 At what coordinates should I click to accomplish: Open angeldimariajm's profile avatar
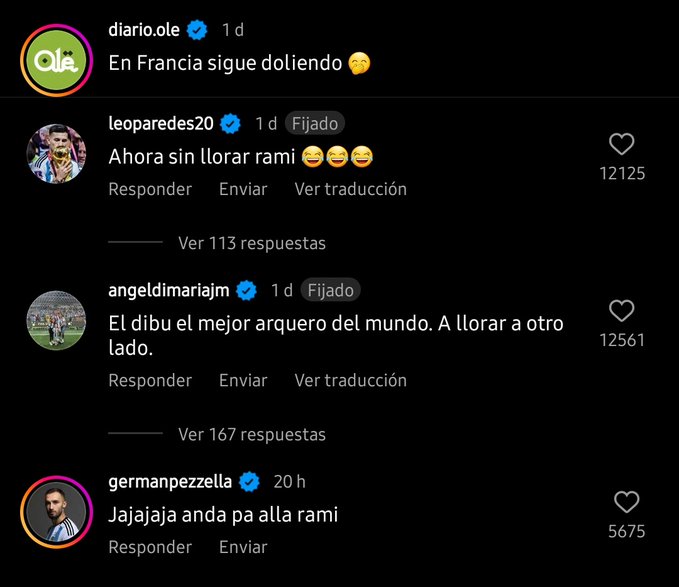pos(52,320)
